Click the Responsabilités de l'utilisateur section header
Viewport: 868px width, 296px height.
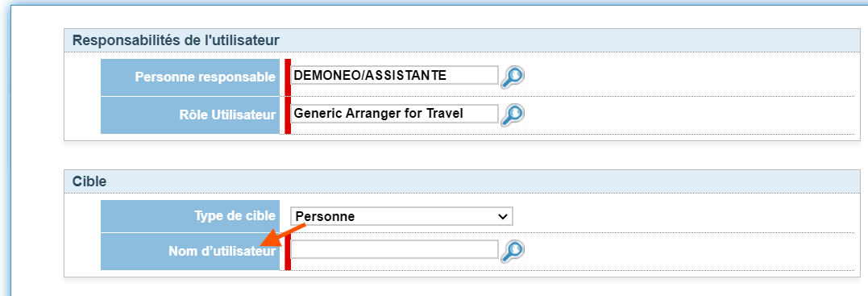click(x=176, y=40)
